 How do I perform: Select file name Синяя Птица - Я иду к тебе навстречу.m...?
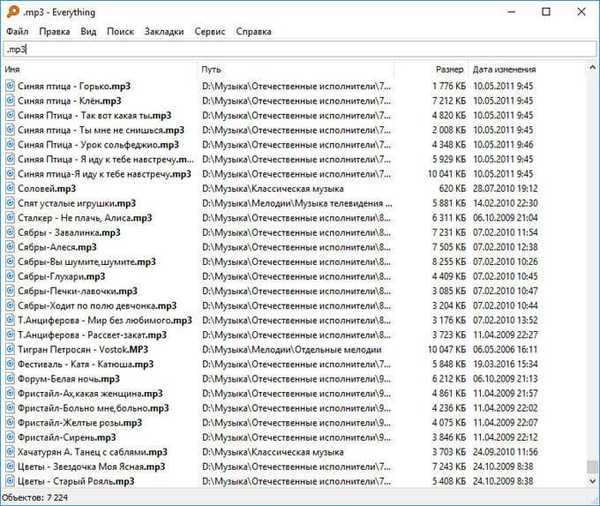tap(106, 159)
